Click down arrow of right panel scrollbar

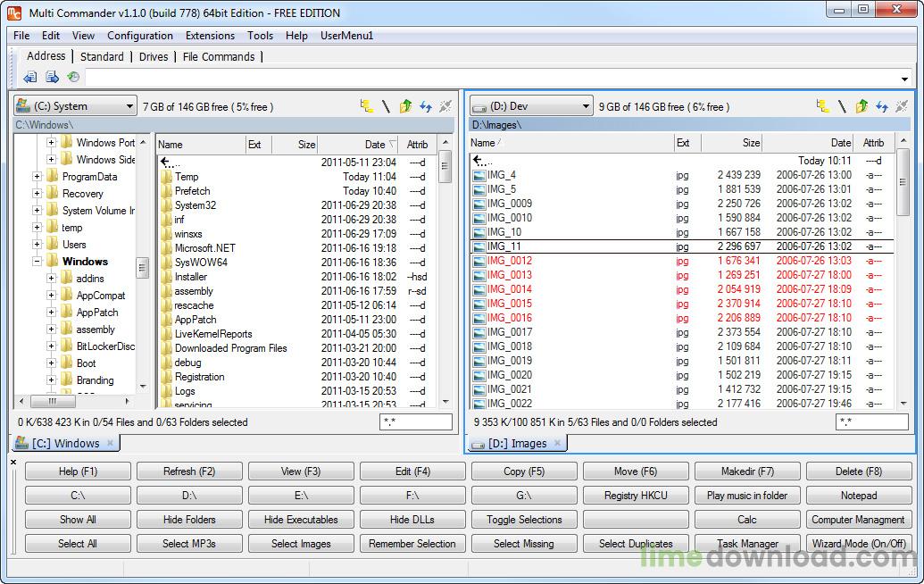pyautogui.click(x=903, y=404)
